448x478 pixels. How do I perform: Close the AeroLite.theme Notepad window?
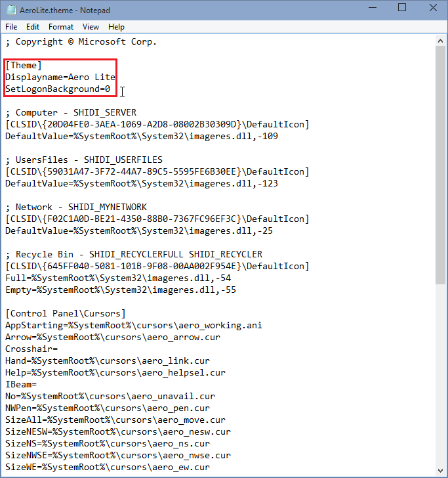433,8
